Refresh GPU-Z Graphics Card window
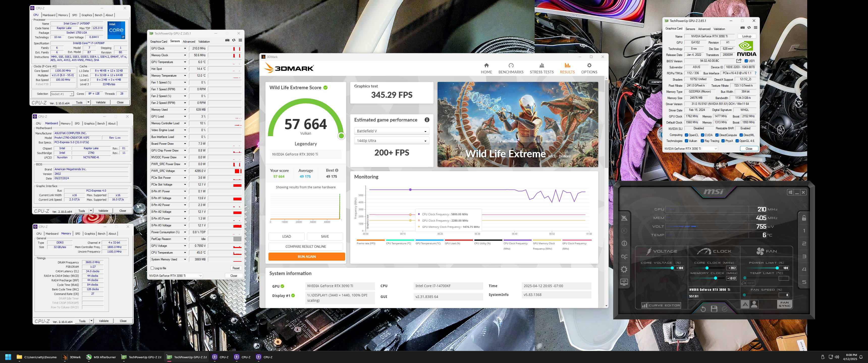Image resolution: width=868 pixels, height=363 pixels. click(749, 28)
